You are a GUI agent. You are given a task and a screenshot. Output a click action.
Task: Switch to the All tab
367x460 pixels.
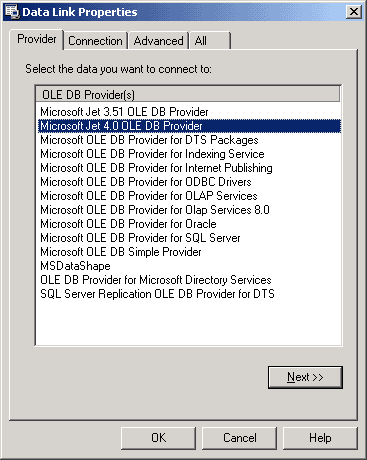pos(210,41)
